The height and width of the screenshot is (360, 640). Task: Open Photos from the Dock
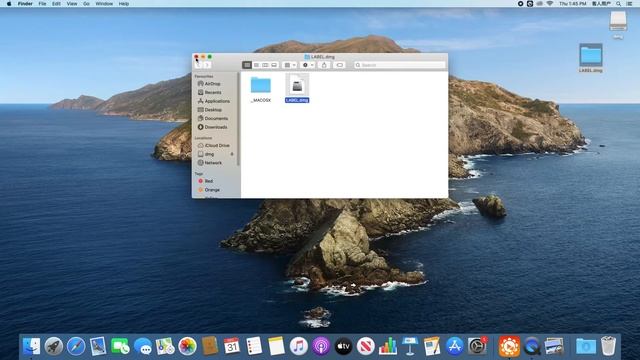coord(187,347)
